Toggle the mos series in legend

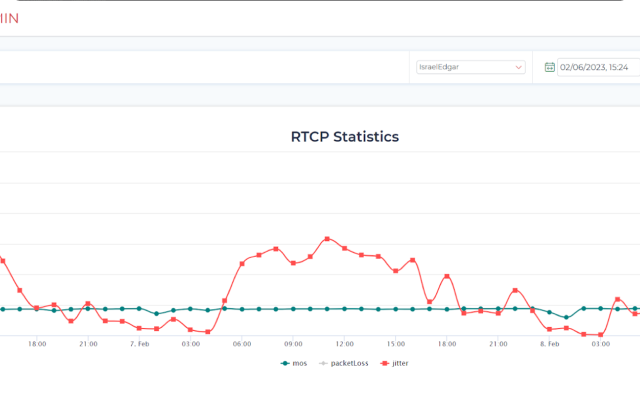click(294, 363)
